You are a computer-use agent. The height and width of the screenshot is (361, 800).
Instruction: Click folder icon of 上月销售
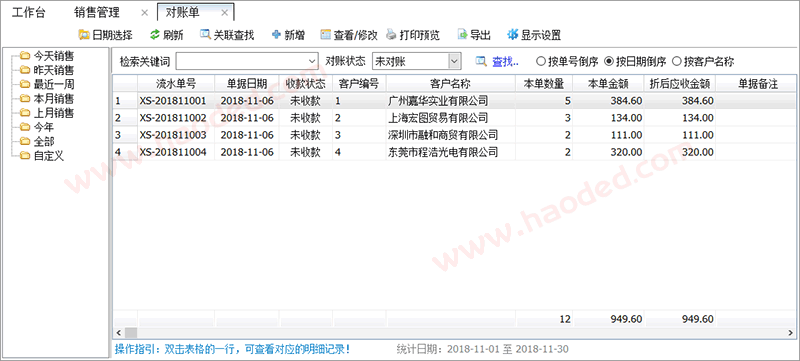click(26, 113)
